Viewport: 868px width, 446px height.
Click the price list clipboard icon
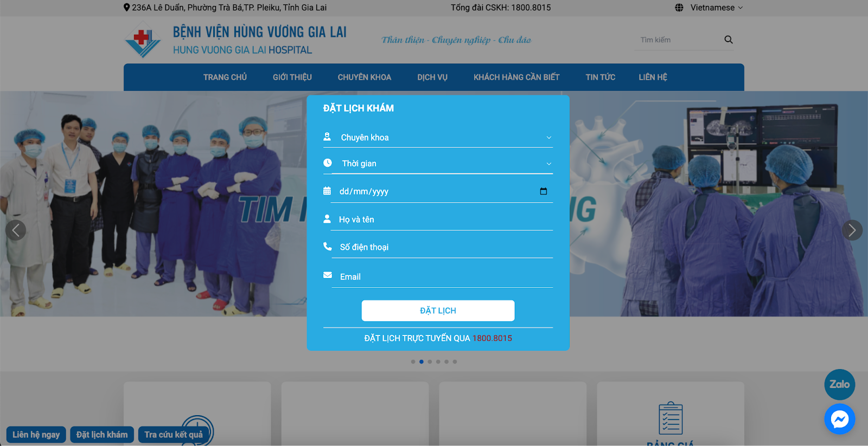point(671,418)
